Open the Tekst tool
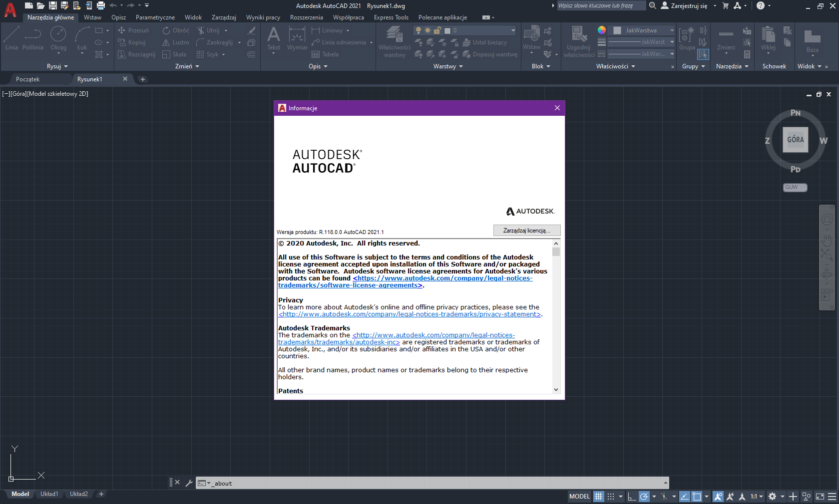The height and width of the screenshot is (504, 839). [274, 38]
